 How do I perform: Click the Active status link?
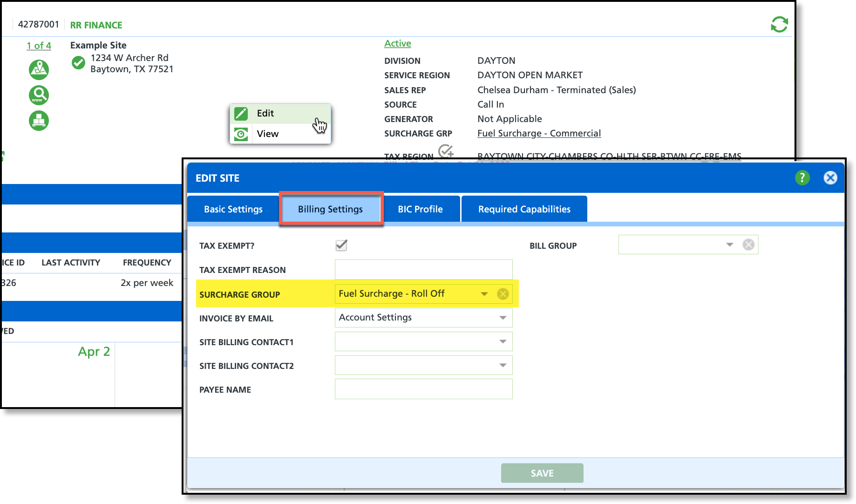[398, 43]
